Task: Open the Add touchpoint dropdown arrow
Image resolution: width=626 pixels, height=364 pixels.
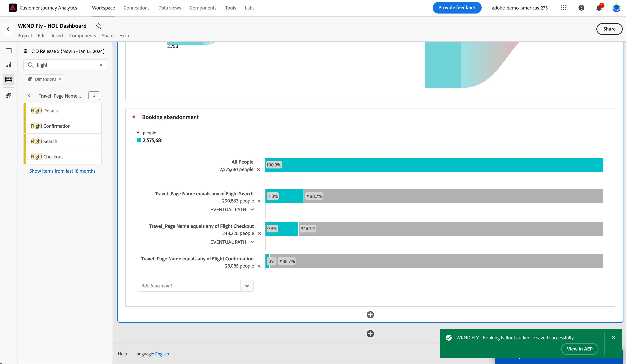Action: (247, 286)
